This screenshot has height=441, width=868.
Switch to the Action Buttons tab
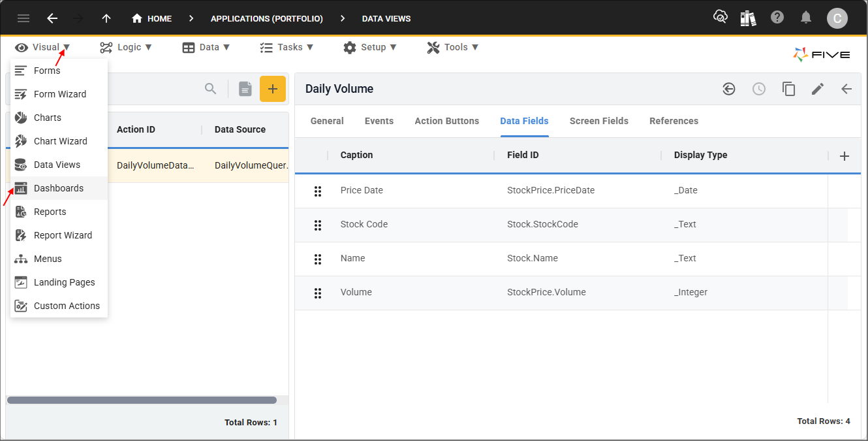point(447,121)
